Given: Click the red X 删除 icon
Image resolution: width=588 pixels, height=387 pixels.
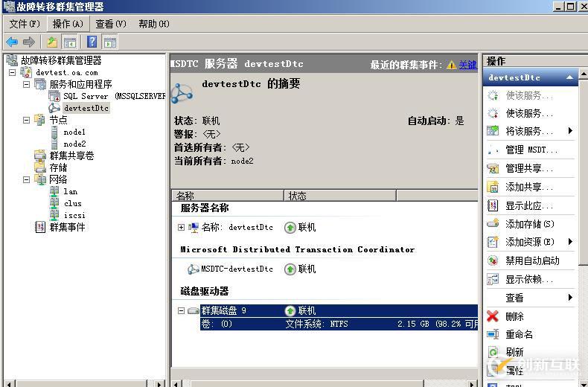Looking at the screenshot, I should coord(493,316).
